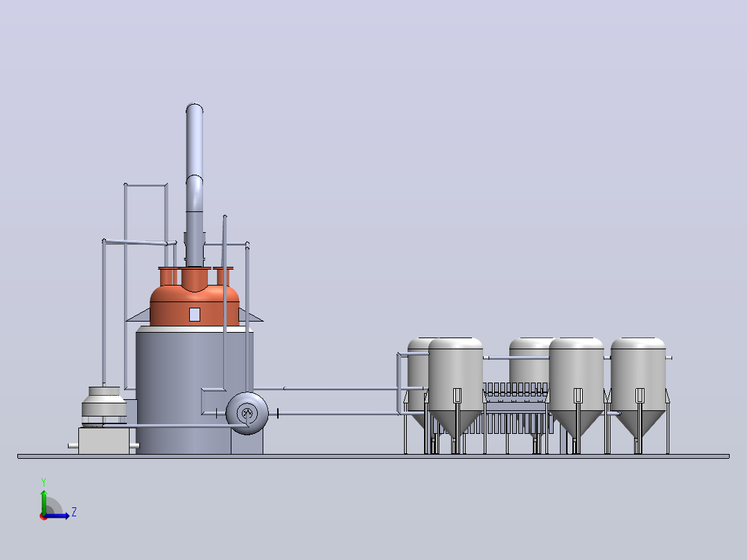Select the round blower fan housing
The width and height of the screenshot is (747, 560).
coord(247,413)
